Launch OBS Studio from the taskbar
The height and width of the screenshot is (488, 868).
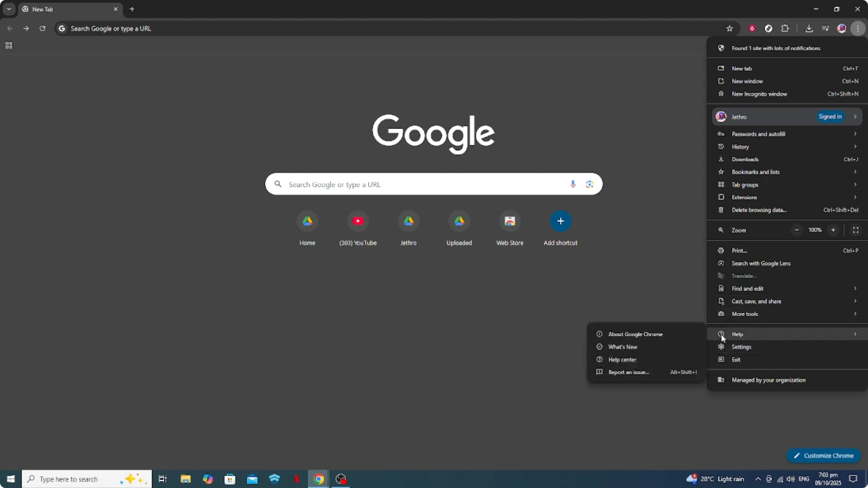pos(341,479)
